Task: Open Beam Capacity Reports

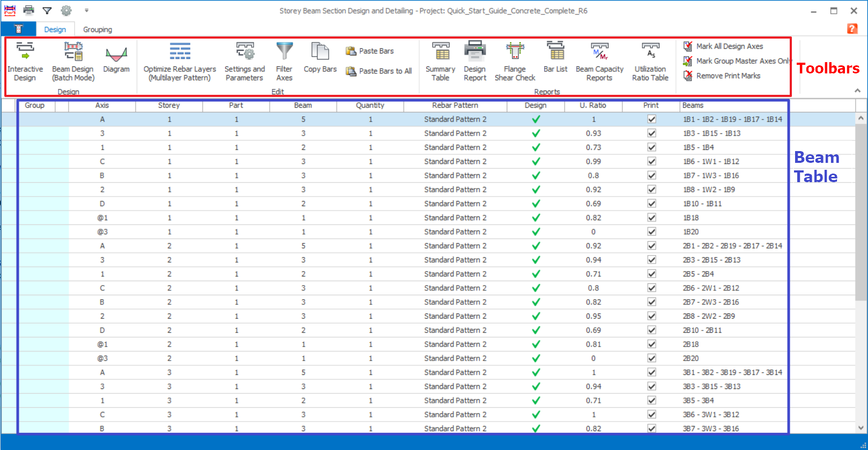Action: 599,62
